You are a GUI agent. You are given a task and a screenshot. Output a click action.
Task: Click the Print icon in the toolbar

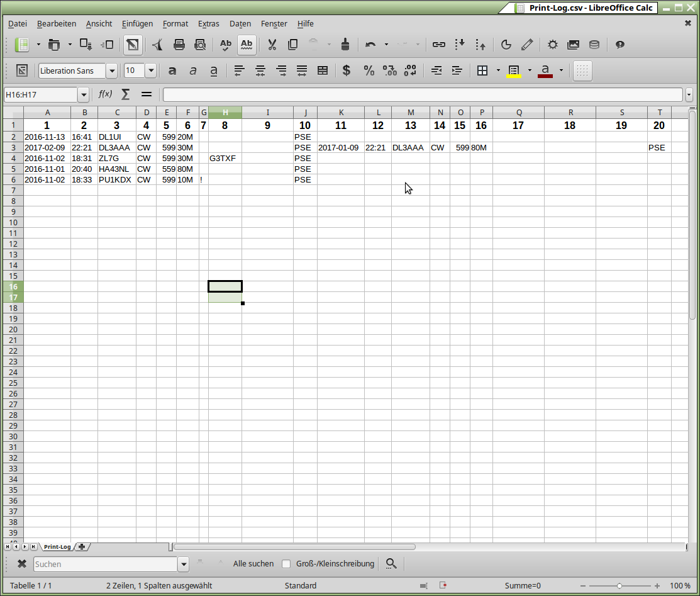tap(179, 45)
